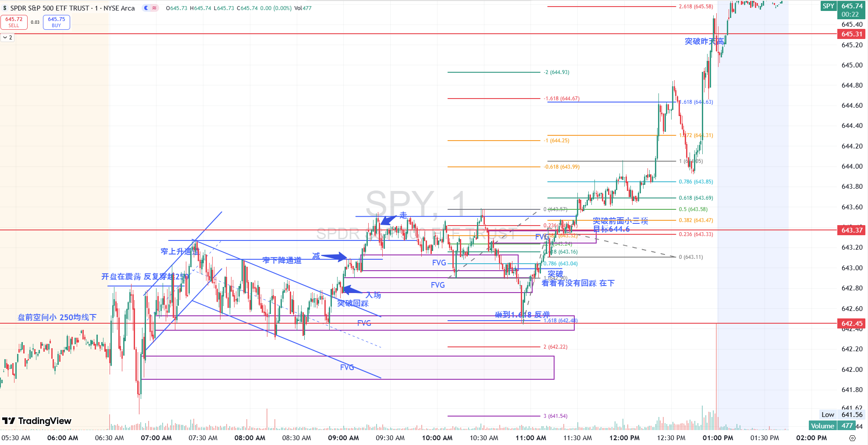Click the 09:00 AM time axis label
Viewport: 868px width, 445px height.
tap(343, 438)
